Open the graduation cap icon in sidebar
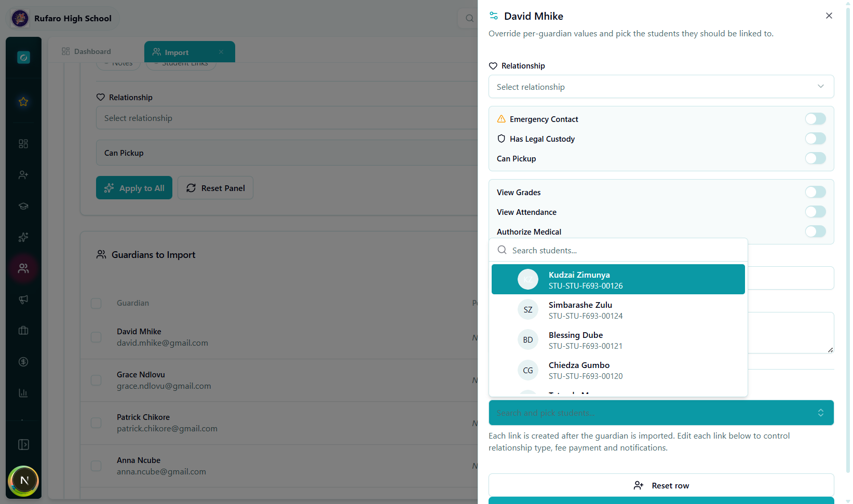 (23, 206)
